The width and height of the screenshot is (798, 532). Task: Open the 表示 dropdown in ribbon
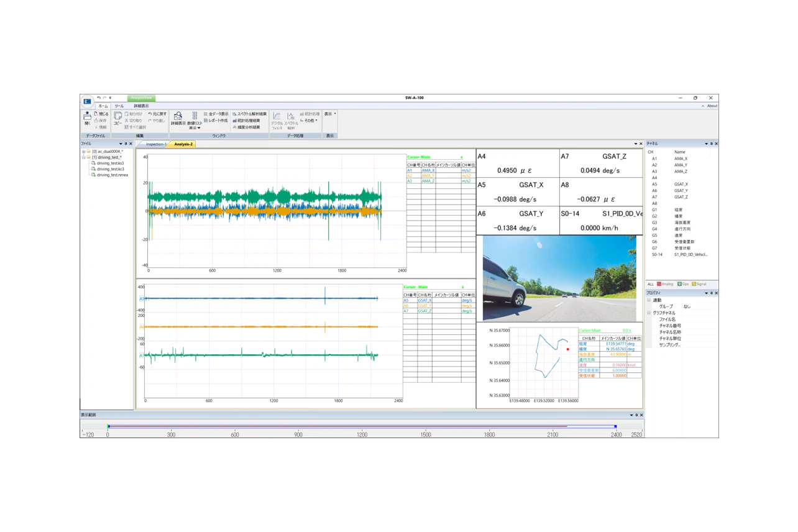pyautogui.click(x=330, y=114)
